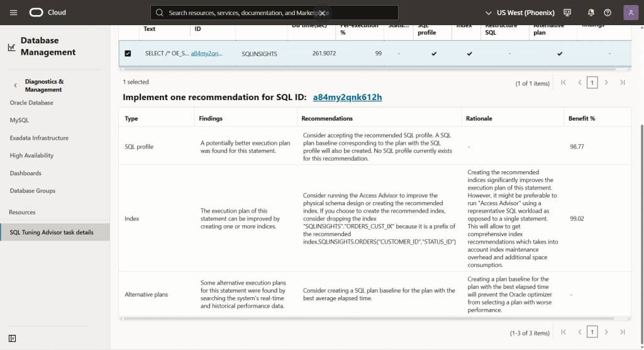Open Dashboards in sidebar
This screenshot has height=350, width=644.
point(25,173)
